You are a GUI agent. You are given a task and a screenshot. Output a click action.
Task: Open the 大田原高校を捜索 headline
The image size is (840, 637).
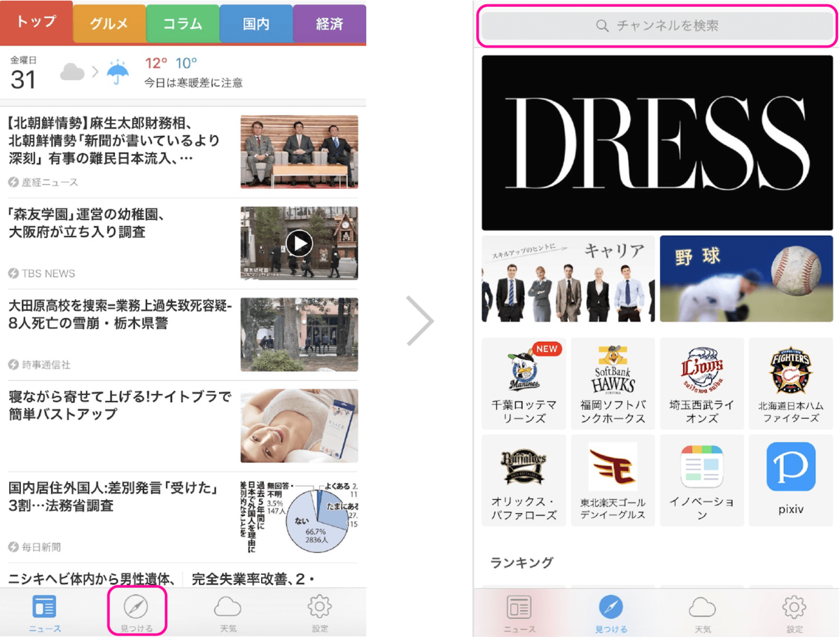coord(120,314)
